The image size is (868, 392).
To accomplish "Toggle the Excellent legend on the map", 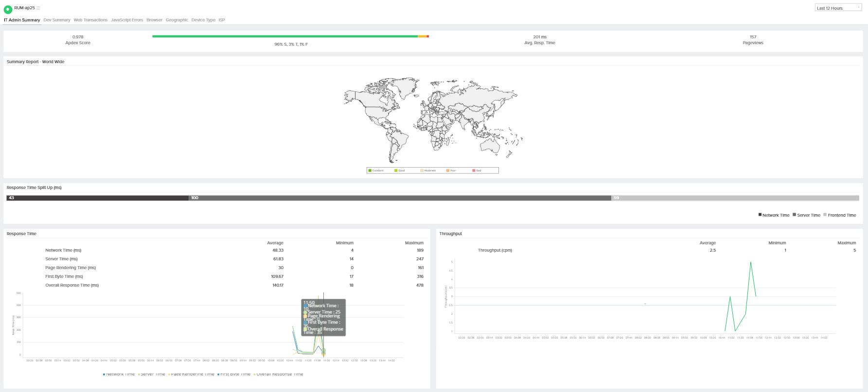I will [376, 170].
